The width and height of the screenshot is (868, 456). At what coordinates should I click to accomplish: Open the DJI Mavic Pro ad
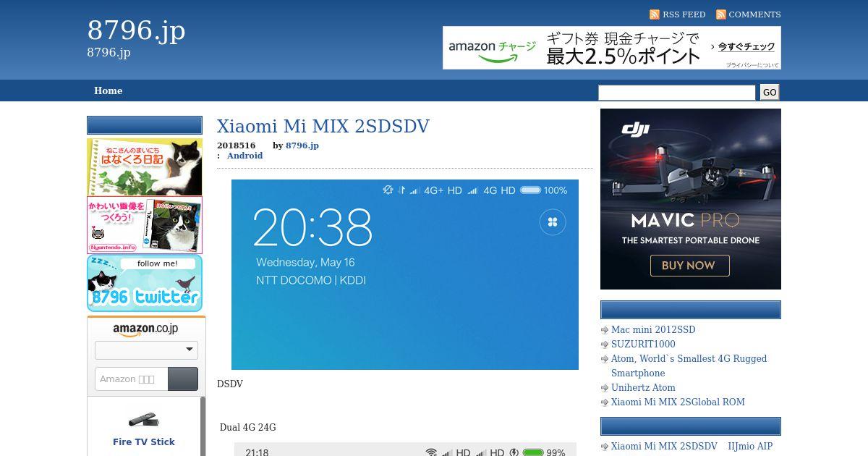[x=691, y=199]
